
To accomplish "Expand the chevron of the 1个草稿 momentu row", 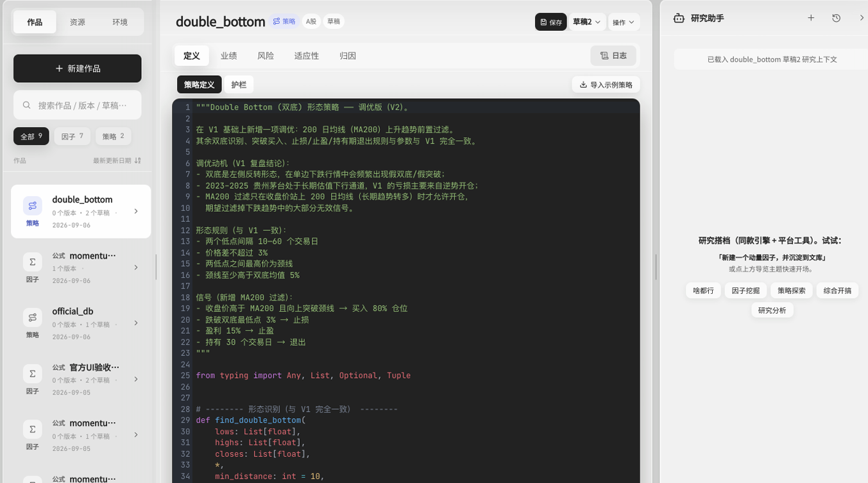I will (x=135, y=434).
